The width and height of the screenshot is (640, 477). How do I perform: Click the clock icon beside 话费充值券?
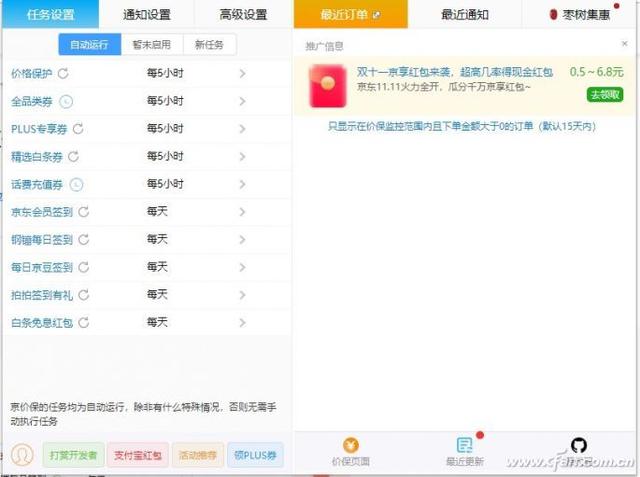point(76,184)
